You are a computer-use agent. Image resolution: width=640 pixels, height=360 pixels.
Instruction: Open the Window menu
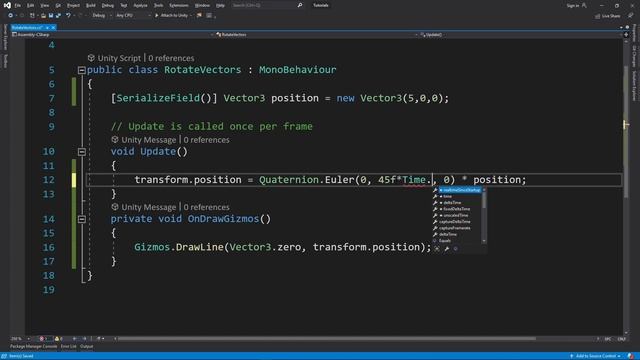click(x=202, y=6)
